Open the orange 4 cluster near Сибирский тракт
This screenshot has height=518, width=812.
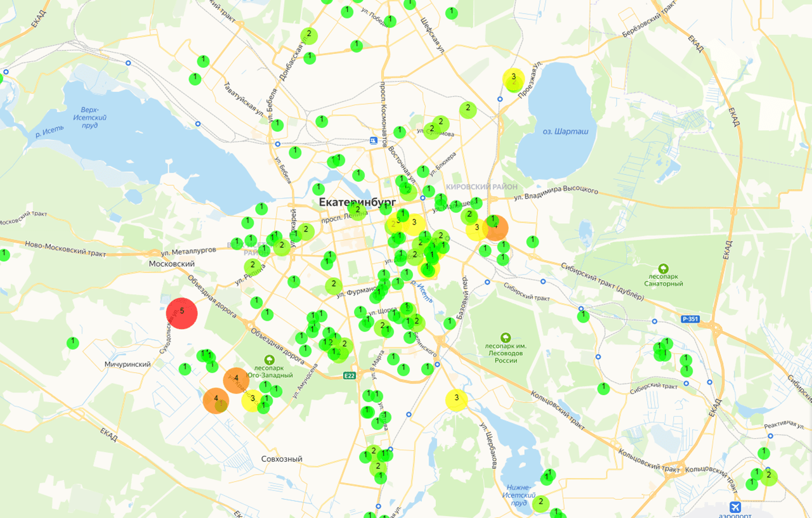click(x=495, y=228)
